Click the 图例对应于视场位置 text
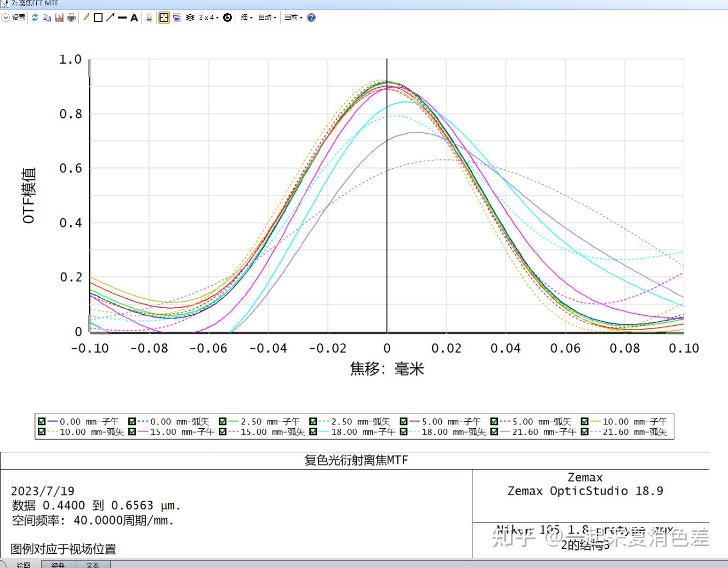 pos(64,549)
